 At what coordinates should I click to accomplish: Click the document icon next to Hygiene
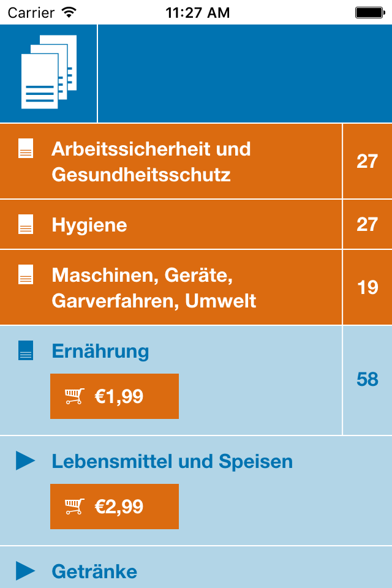coord(26,224)
